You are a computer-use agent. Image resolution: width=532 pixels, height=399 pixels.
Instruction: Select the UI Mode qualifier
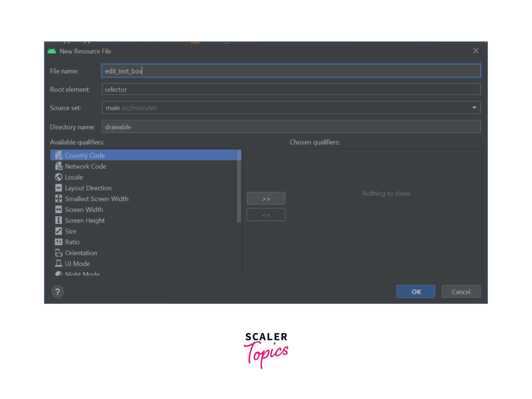[x=77, y=264]
